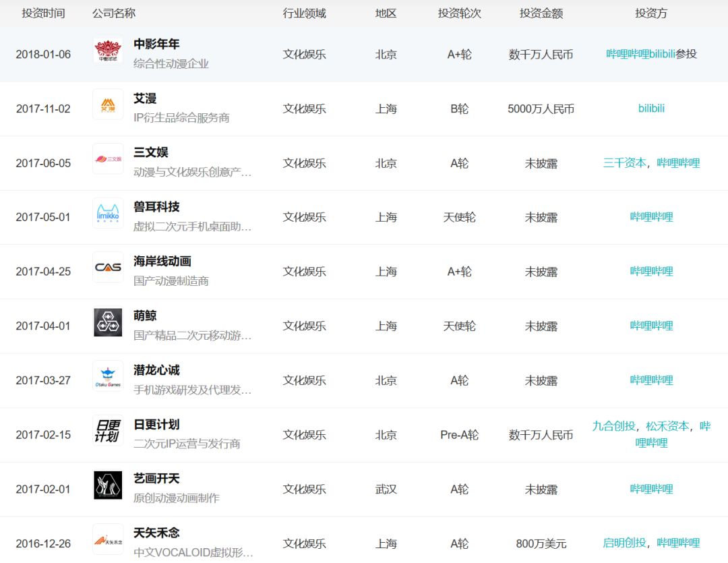Open the 潜龙心诚 company name

(156, 369)
